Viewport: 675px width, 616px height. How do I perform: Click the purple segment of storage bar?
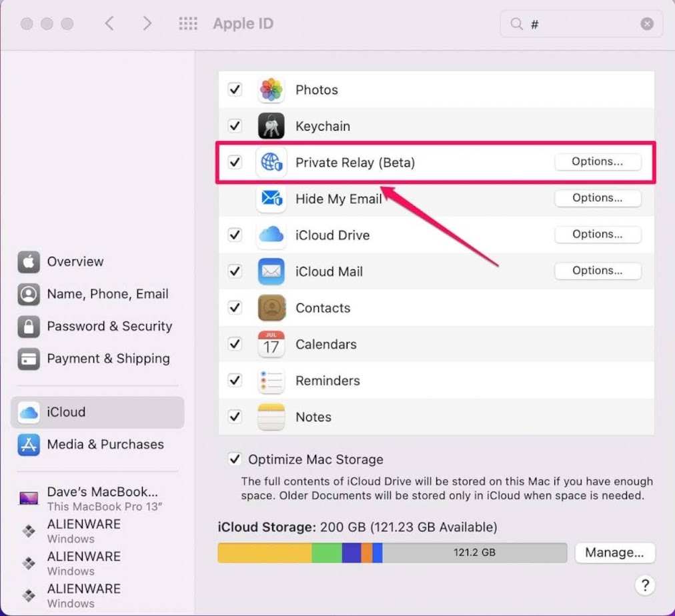point(352,553)
